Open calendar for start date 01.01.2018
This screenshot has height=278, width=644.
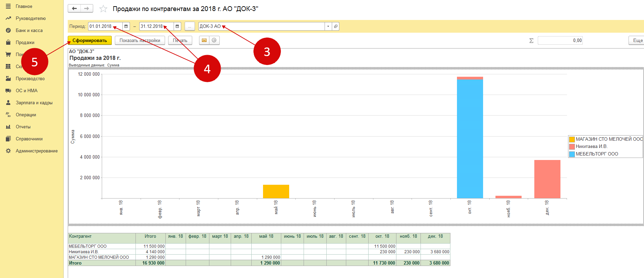tap(126, 26)
